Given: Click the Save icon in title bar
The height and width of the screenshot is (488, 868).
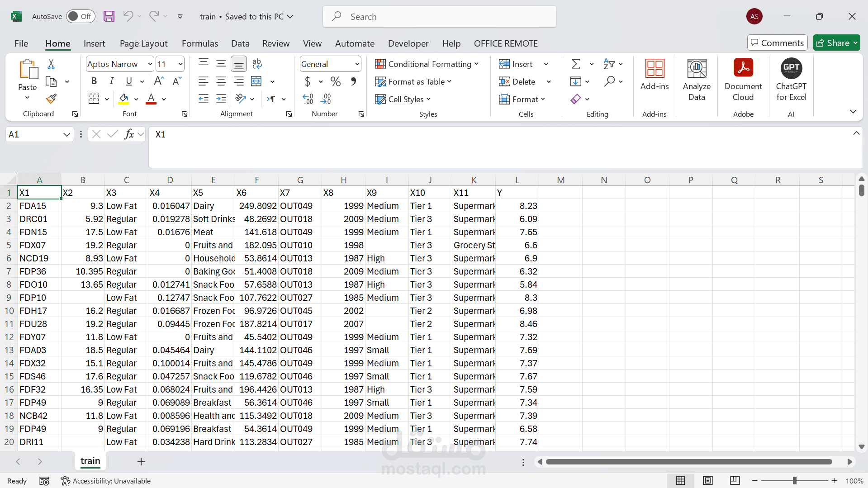Looking at the screenshot, I should [x=109, y=17].
